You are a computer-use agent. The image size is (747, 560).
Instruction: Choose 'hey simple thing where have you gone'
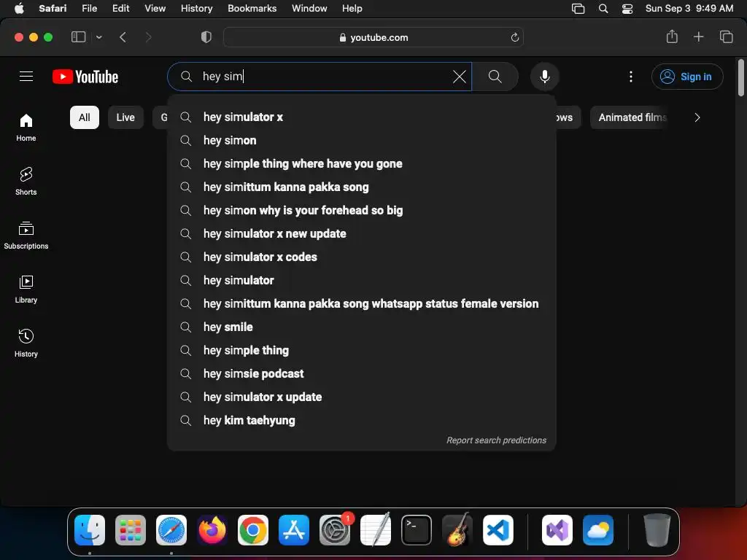(361, 164)
